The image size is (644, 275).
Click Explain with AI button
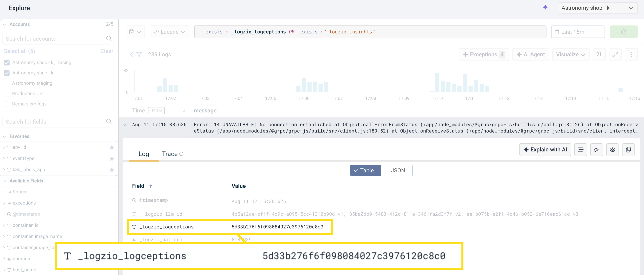[545, 149]
